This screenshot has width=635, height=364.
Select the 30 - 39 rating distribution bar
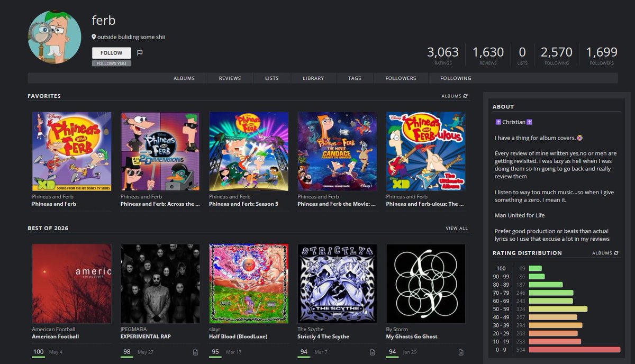[x=555, y=325]
